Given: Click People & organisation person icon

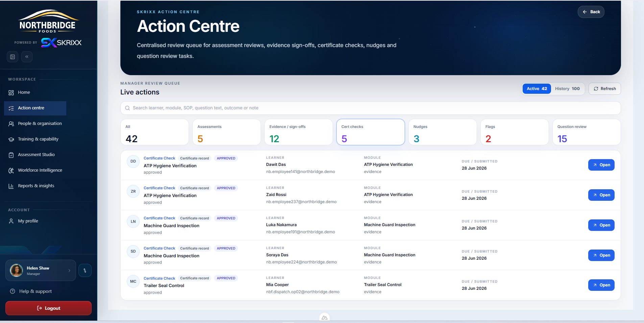Looking at the screenshot, I should point(11,124).
